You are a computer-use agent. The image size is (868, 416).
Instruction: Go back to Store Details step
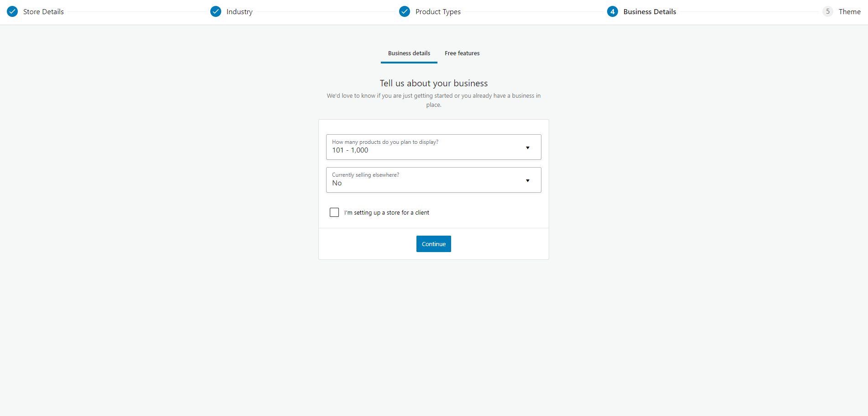click(x=43, y=12)
